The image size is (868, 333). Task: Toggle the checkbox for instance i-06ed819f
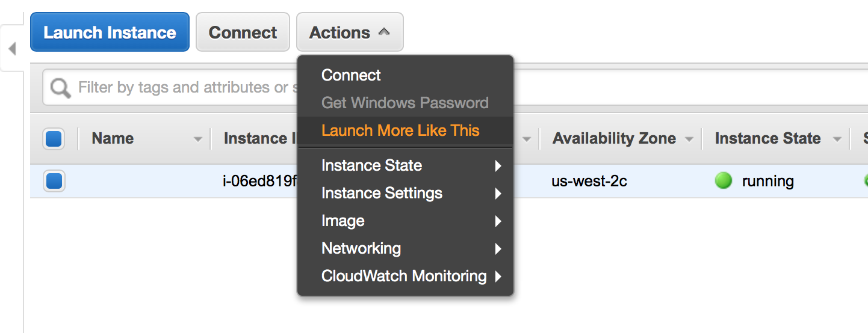54,181
